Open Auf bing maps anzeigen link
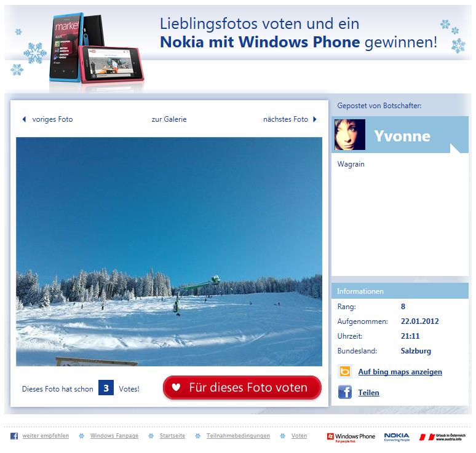The height and width of the screenshot is (453, 476). click(400, 372)
